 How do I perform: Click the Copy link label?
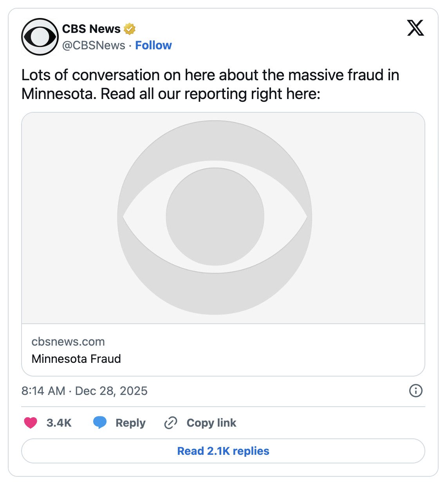point(211,423)
